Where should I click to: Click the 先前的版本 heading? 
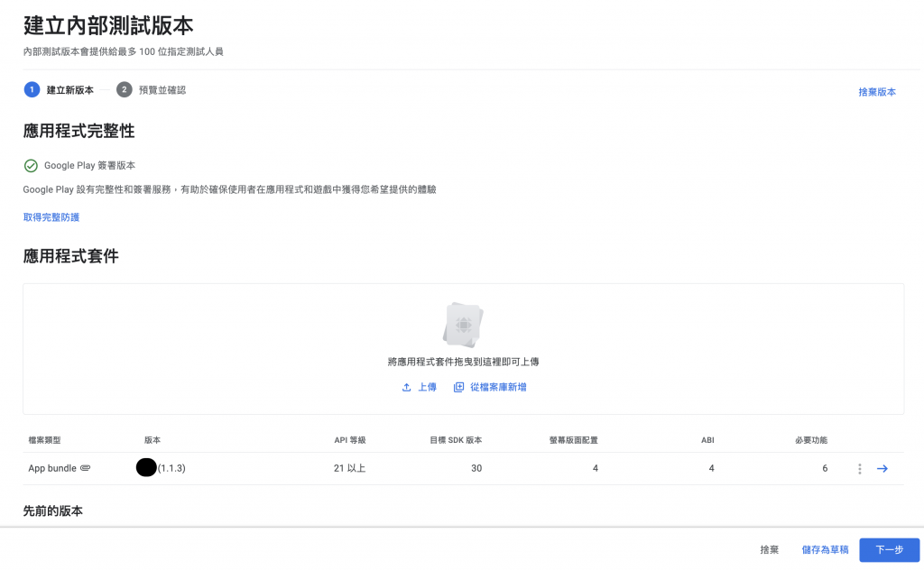[x=53, y=511]
